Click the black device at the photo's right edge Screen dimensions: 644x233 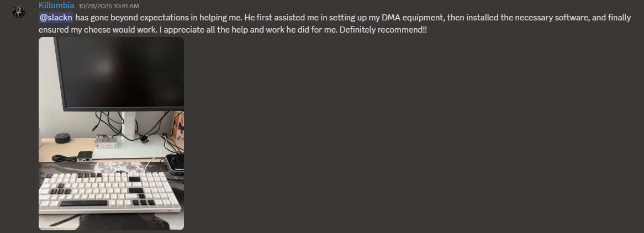176,162
